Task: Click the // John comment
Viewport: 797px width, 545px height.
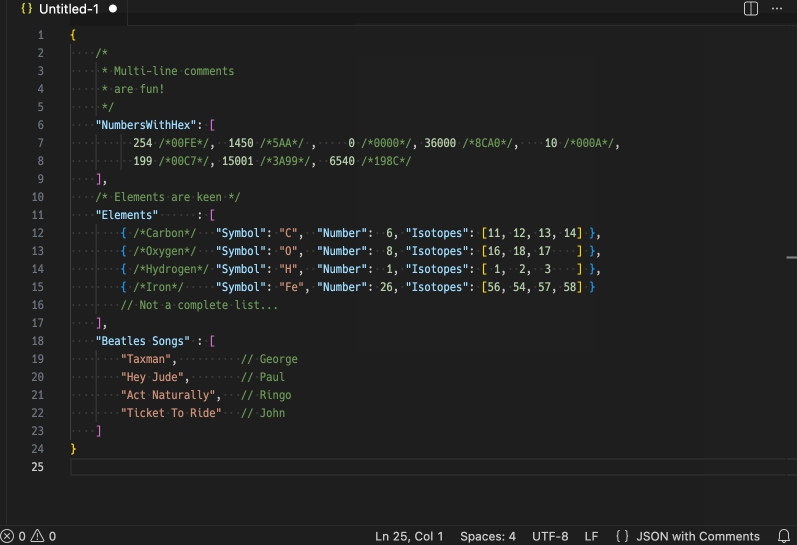Action: [263, 413]
